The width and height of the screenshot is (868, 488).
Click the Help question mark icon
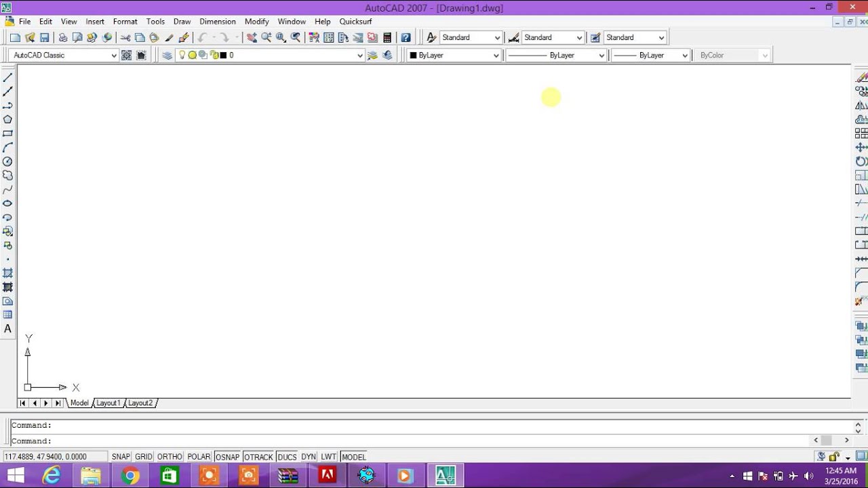point(406,37)
